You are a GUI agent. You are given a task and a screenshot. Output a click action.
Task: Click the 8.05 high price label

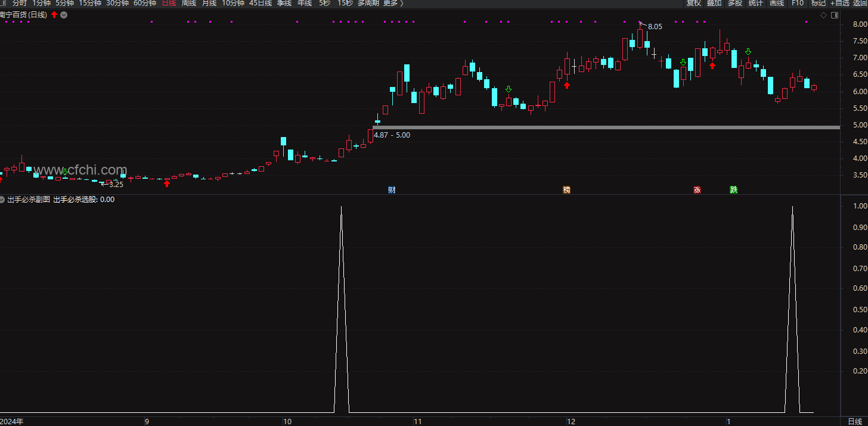[x=655, y=27]
